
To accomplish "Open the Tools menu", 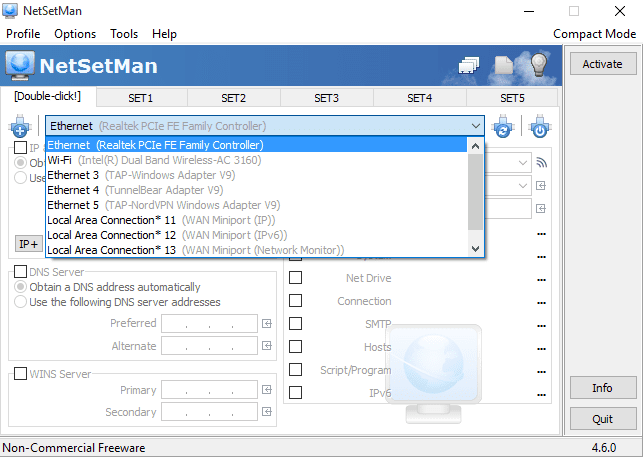I will 124,34.
